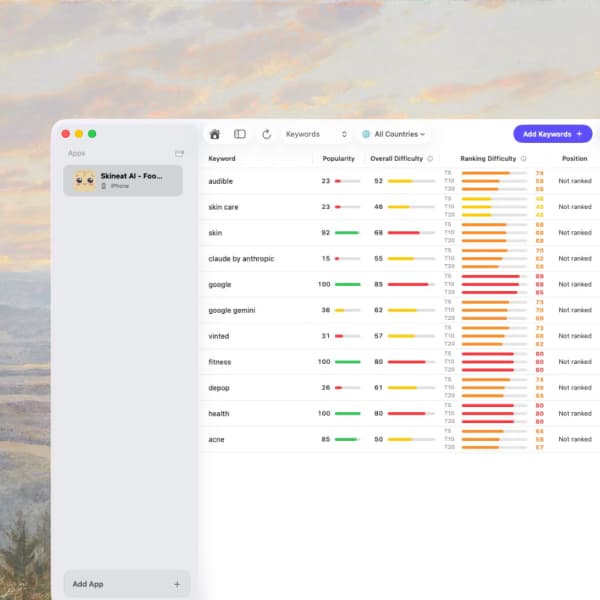Viewport: 600px width, 600px height.
Task: Sort by Position column header
Action: [574, 158]
